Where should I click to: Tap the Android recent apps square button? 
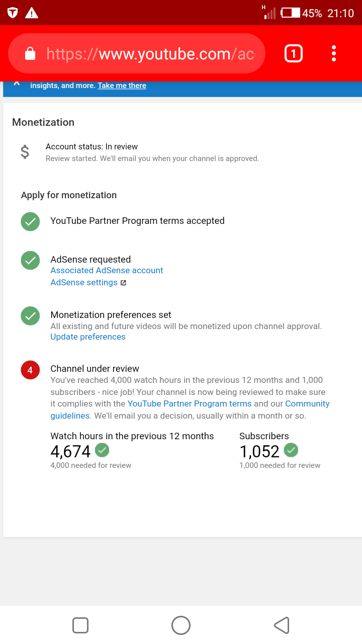point(80,625)
